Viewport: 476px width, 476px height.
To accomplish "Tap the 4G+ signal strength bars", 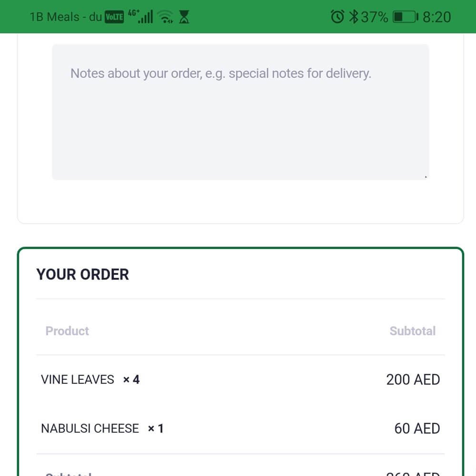I will [x=140, y=16].
